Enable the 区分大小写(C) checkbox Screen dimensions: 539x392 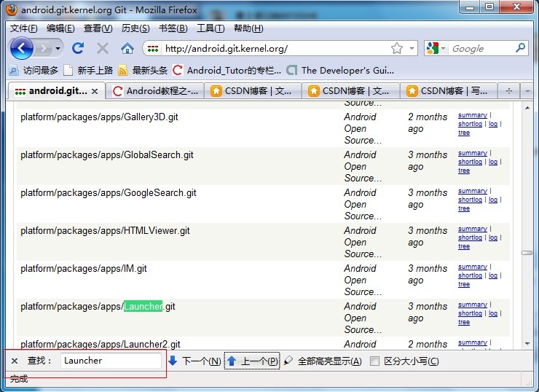tap(374, 361)
